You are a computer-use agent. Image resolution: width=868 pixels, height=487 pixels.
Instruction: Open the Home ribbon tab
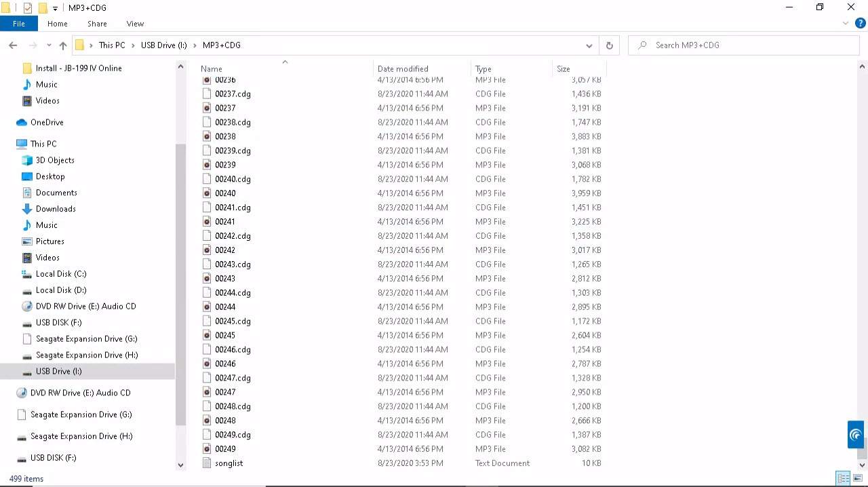(58, 24)
